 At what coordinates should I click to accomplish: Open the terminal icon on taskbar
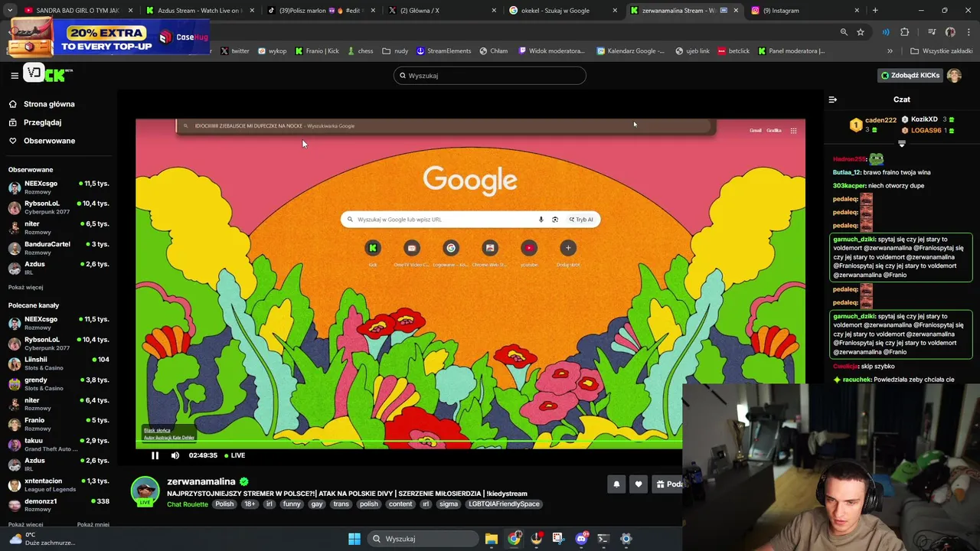603,539
